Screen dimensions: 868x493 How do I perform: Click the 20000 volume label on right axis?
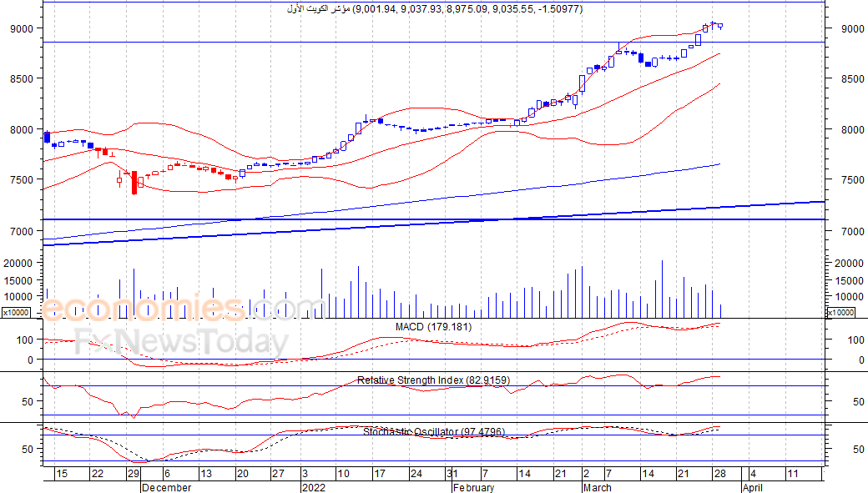click(x=848, y=263)
